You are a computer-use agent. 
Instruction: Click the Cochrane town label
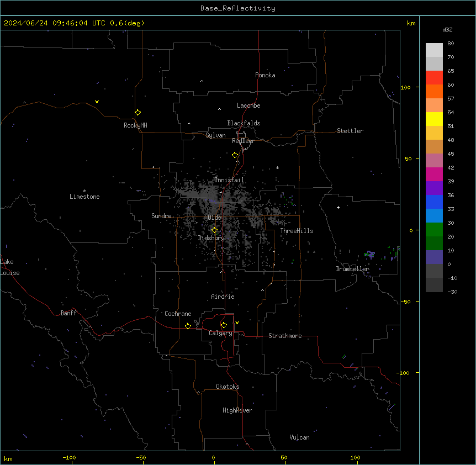[x=178, y=314]
